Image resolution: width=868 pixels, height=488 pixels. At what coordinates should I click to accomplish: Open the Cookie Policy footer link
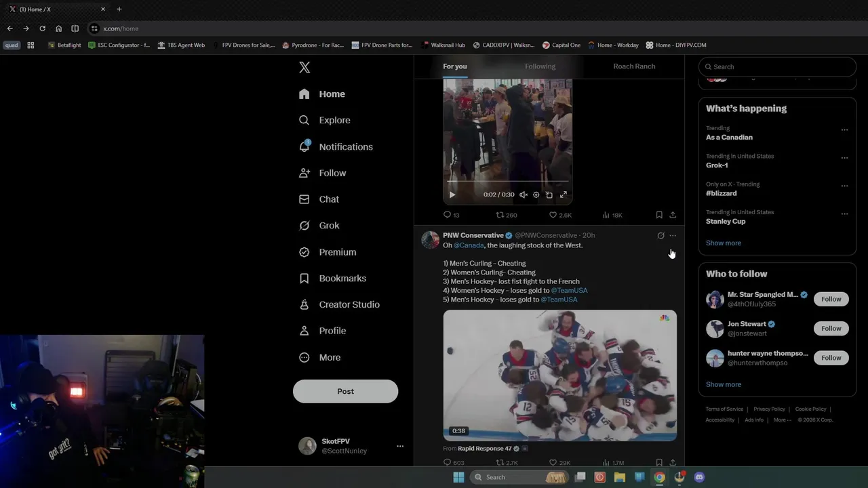810,409
